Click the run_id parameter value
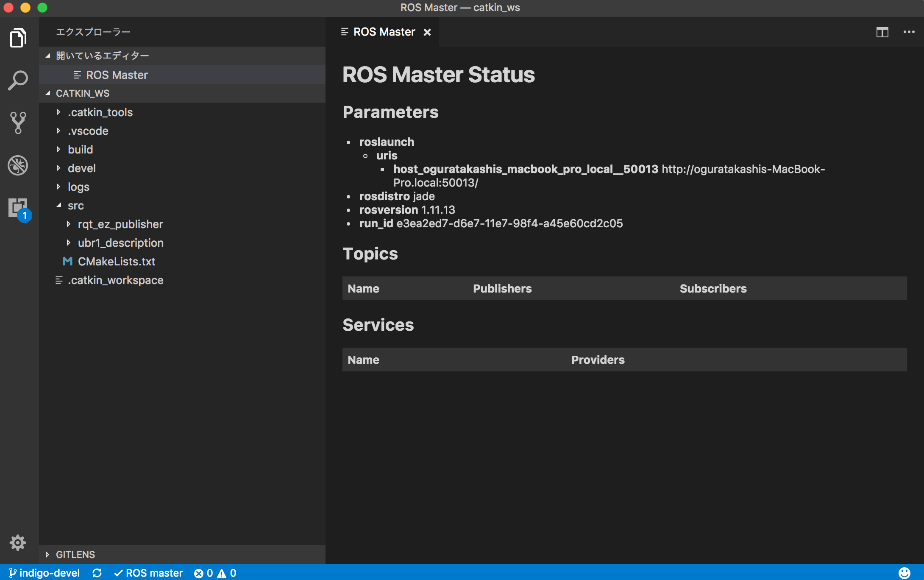 coord(509,223)
